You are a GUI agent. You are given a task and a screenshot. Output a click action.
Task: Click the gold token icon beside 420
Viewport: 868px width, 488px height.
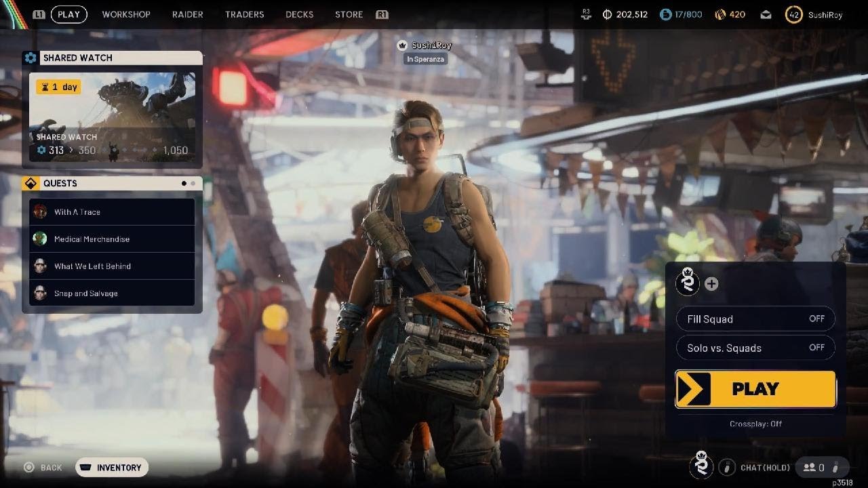pyautogui.click(x=720, y=14)
